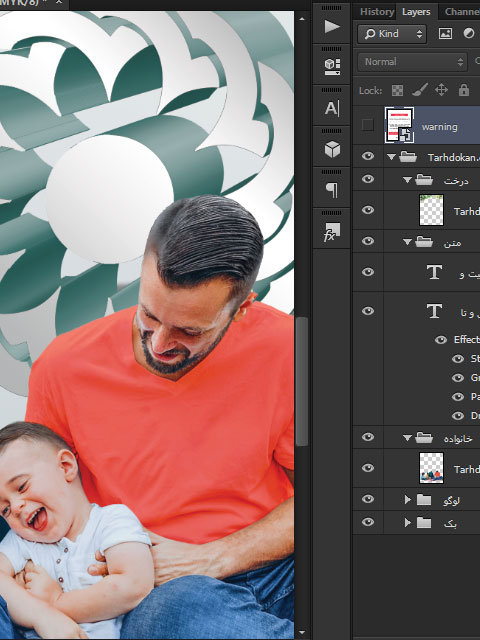Click the canvas scroll up arrow
This screenshot has height=640, width=480.
(x=302, y=18)
